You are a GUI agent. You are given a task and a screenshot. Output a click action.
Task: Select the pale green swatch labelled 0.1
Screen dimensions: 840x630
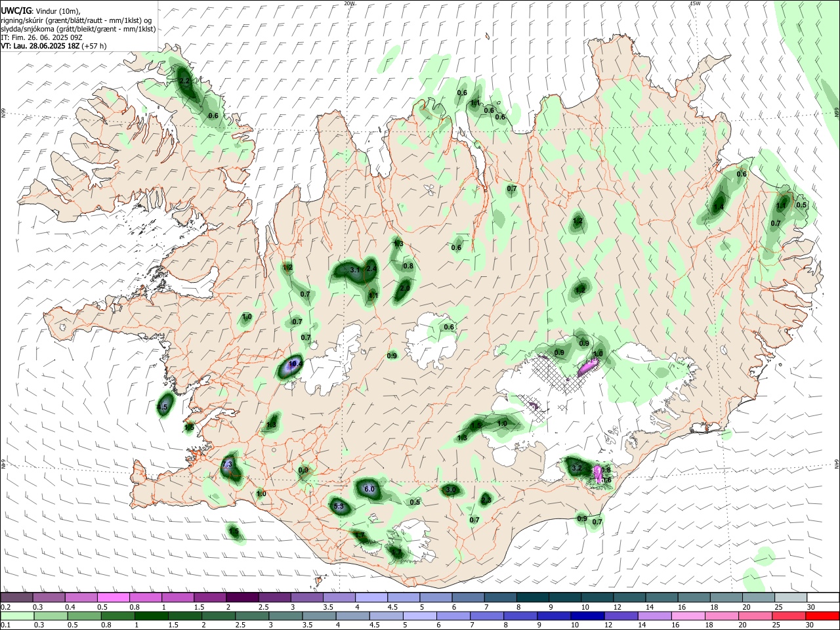[16, 616]
